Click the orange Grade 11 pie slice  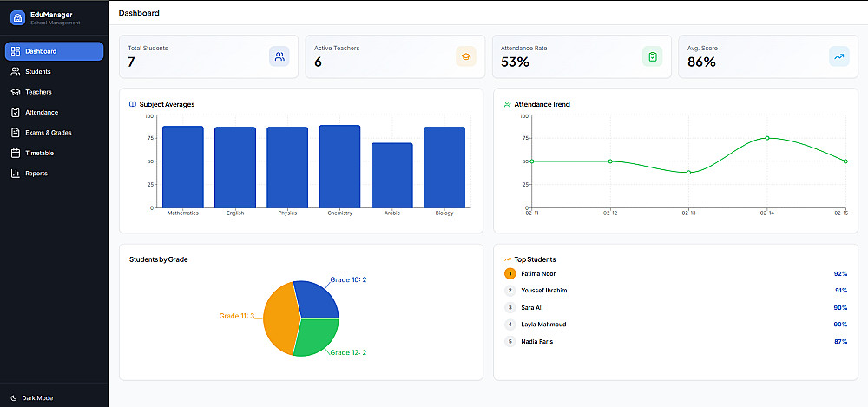tap(281, 318)
